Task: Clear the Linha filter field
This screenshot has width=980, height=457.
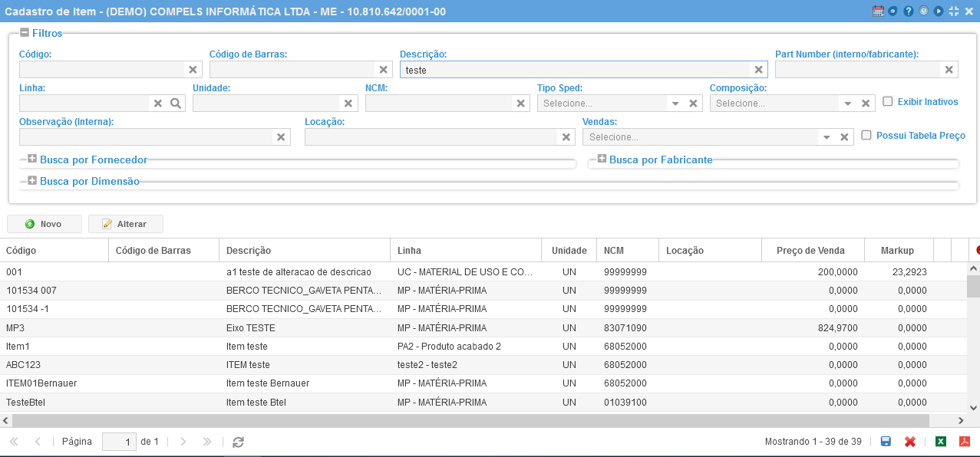Action: click(x=158, y=104)
